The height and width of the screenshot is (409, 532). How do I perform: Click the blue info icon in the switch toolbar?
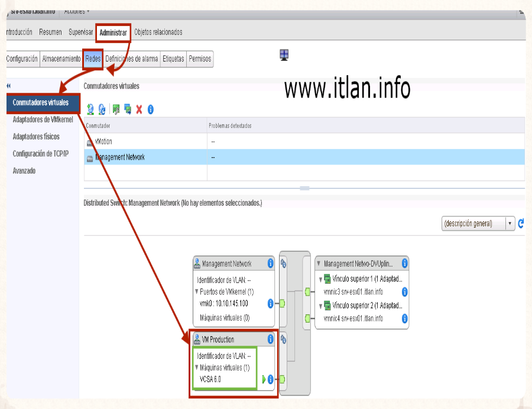151,109
